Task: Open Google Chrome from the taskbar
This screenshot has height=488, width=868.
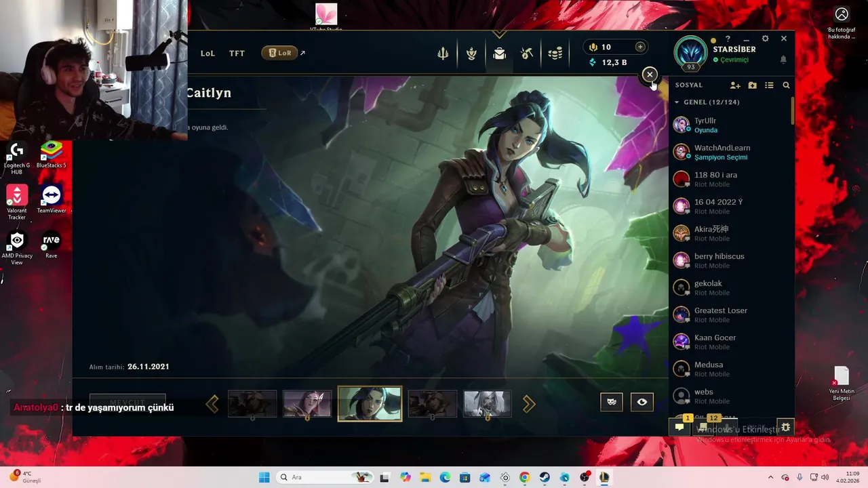Action: pyautogui.click(x=524, y=477)
